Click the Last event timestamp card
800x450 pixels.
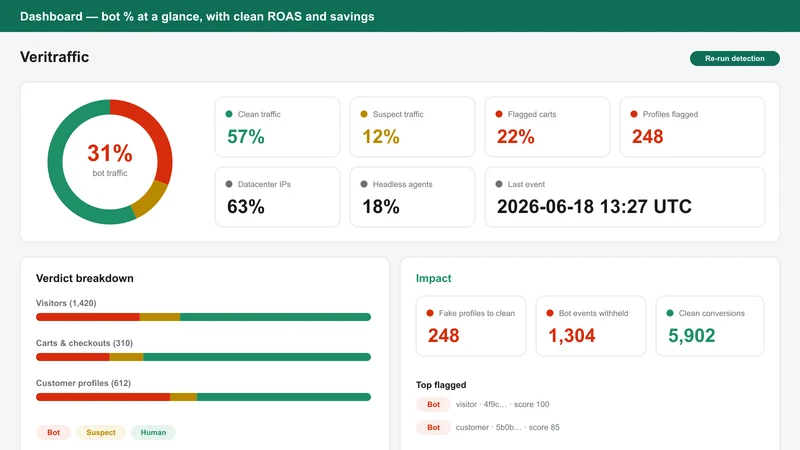click(x=624, y=197)
